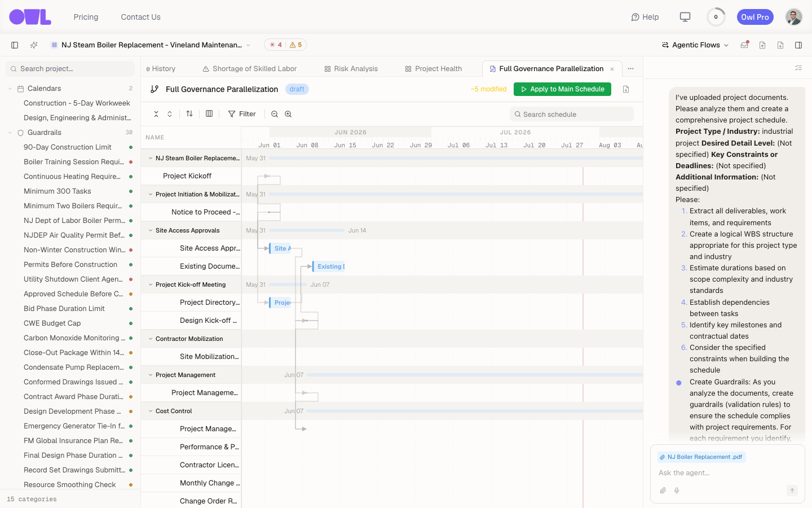Collapse Project Kick-off Meeting group
This screenshot has height=508, width=812.
[x=151, y=284]
